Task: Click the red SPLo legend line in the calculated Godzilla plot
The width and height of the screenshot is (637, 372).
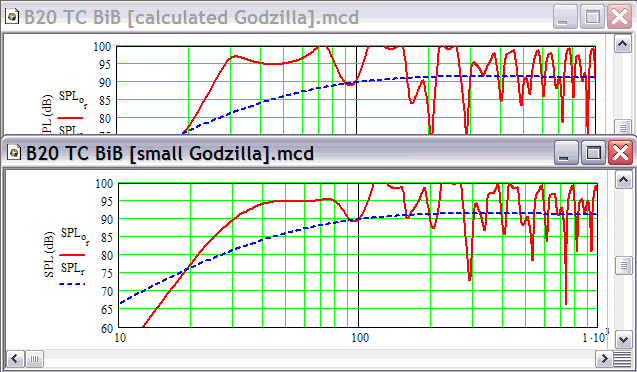Action: pyautogui.click(x=70, y=118)
